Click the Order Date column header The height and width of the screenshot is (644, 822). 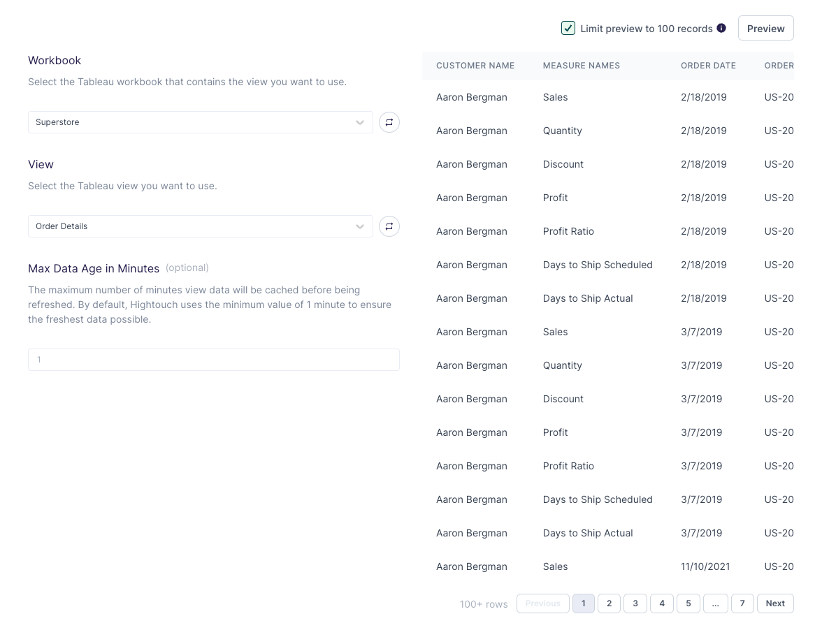pyautogui.click(x=708, y=66)
